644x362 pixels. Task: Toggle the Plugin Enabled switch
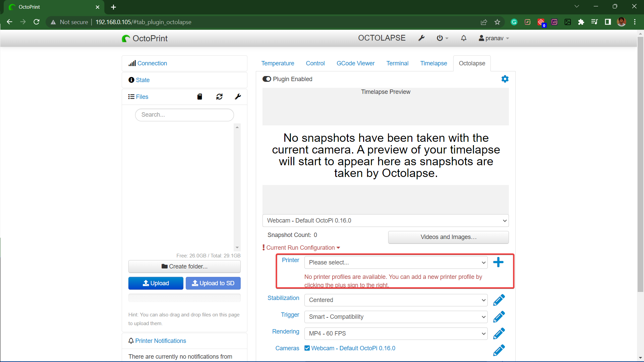click(x=267, y=79)
